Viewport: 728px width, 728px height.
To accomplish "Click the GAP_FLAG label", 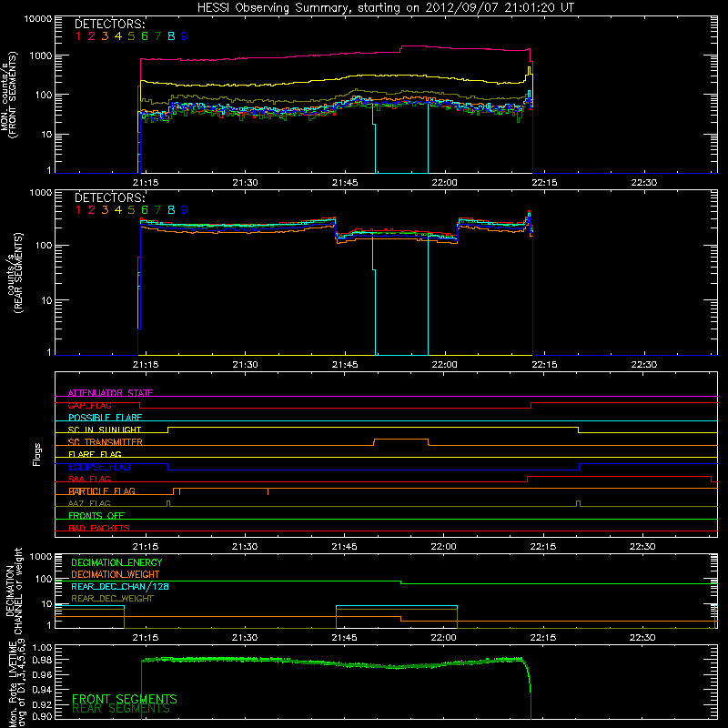I will (x=89, y=405).
